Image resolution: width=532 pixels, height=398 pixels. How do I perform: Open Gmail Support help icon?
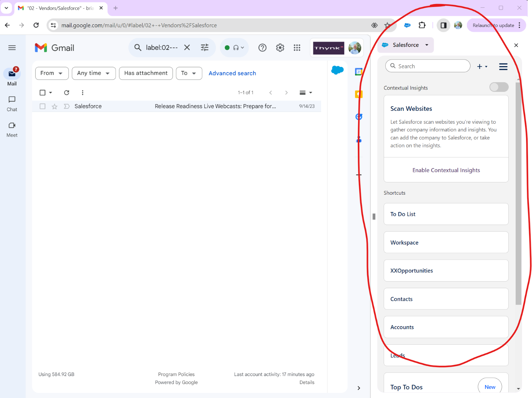click(x=262, y=48)
